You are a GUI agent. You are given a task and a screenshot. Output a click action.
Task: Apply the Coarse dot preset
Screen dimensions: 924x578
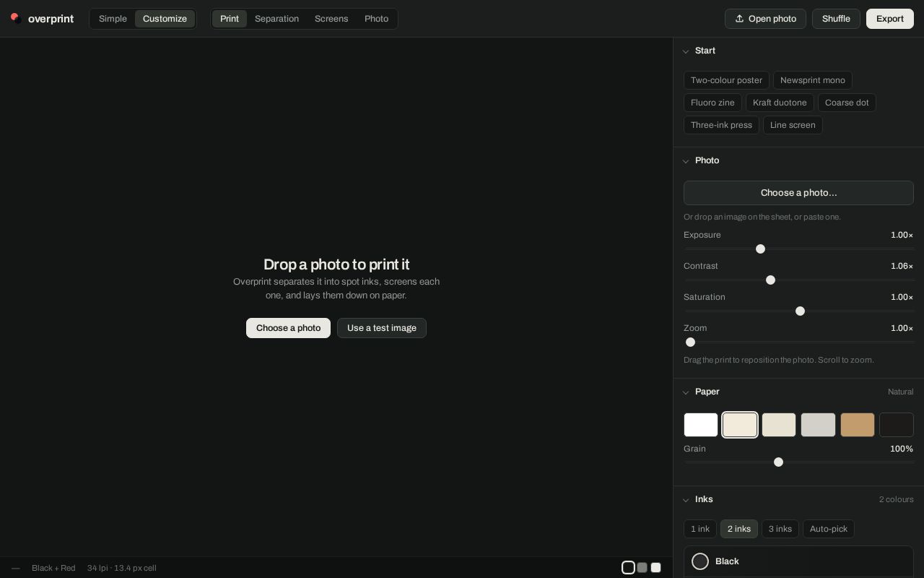pos(847,103)
